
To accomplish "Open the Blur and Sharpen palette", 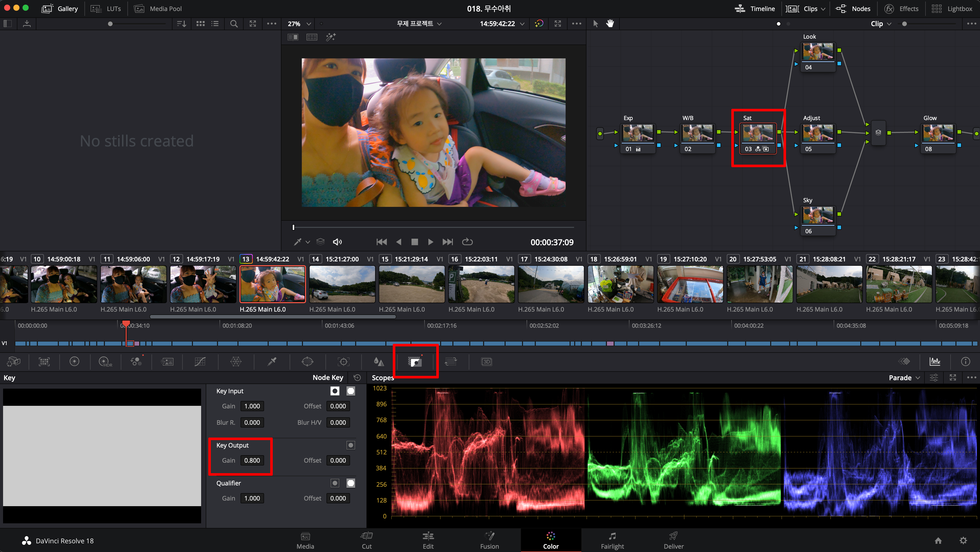I will pos(378,362).
